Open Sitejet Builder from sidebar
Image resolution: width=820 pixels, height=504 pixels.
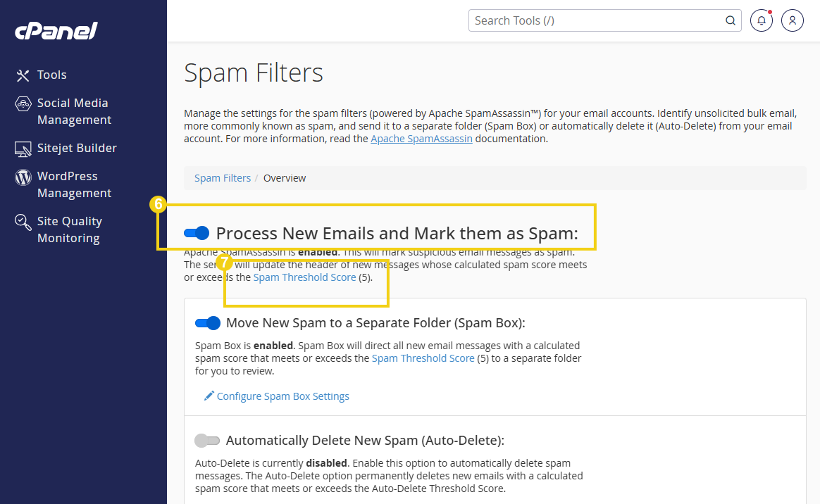[77, 148]
